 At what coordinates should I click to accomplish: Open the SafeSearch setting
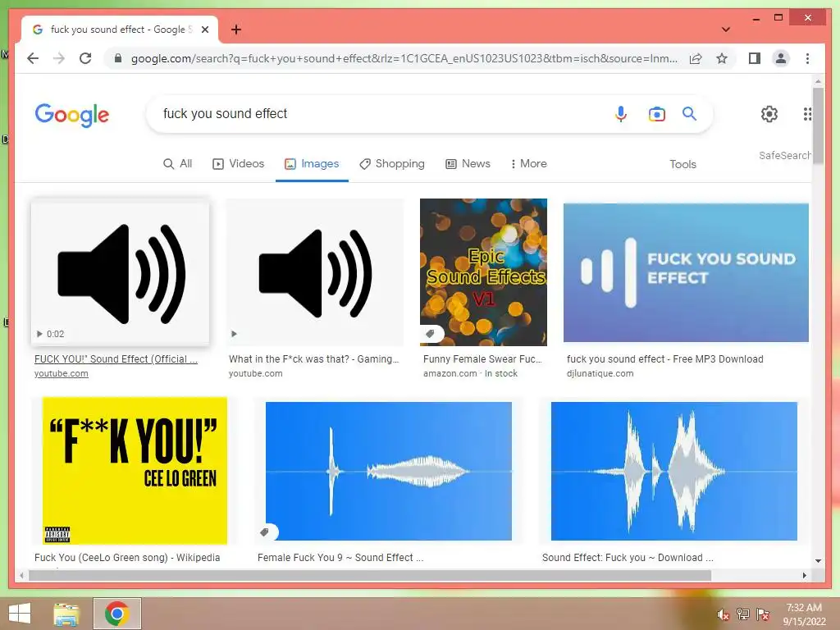(x=784, y=155)
